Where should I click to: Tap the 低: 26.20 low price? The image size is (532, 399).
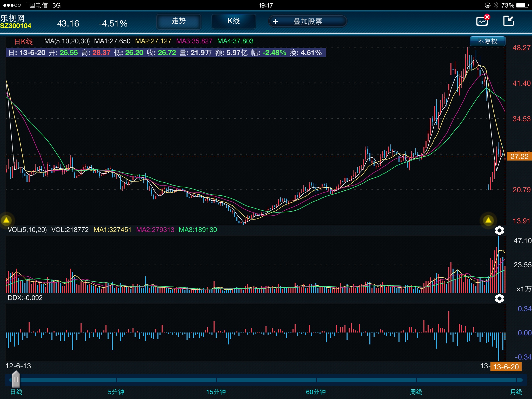click(x=129, y=53)
